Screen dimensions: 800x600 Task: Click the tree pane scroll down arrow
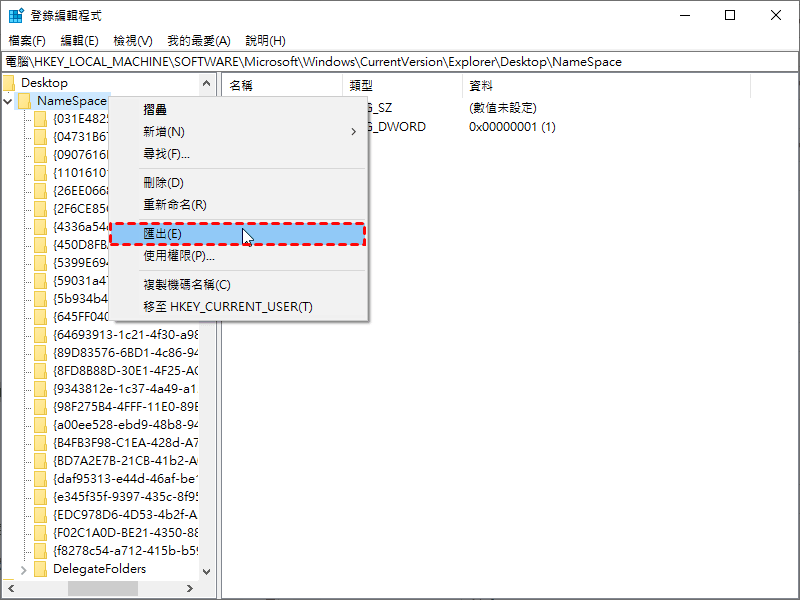pos(206,572)
